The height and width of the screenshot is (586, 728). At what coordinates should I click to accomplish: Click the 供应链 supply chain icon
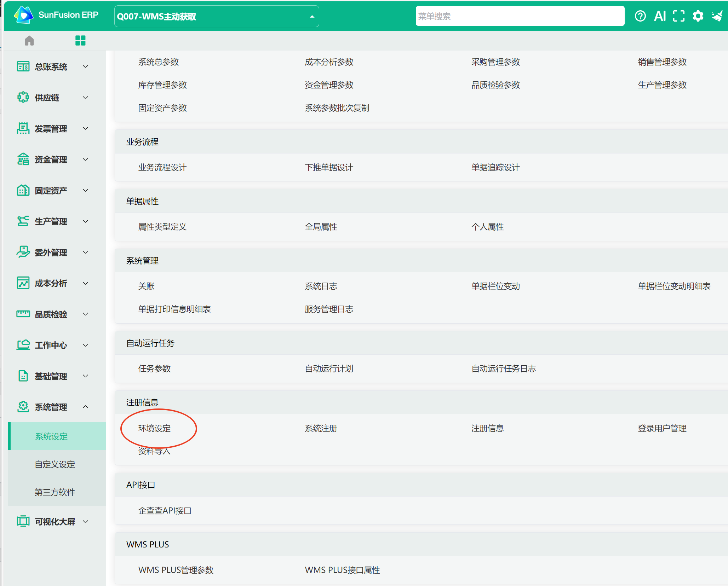(23, 97)
